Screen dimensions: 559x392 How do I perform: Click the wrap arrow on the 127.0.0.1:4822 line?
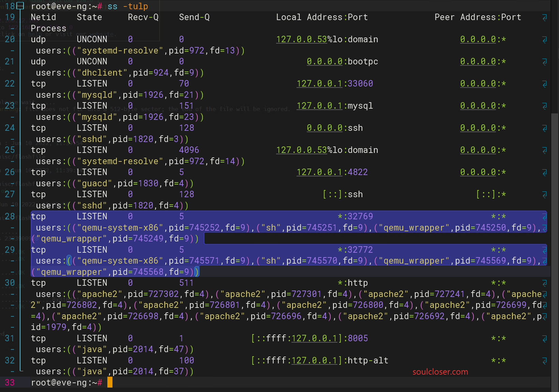(544, 172)
